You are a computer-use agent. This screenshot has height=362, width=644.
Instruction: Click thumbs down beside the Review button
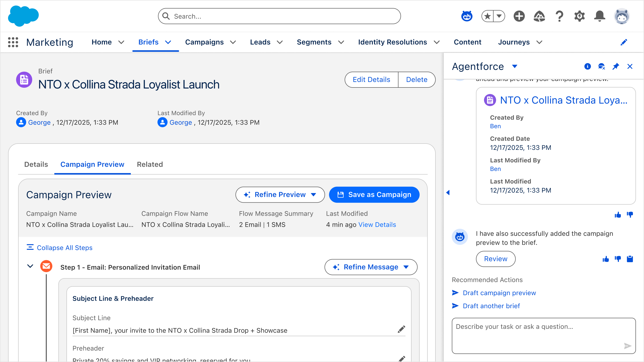618,259
